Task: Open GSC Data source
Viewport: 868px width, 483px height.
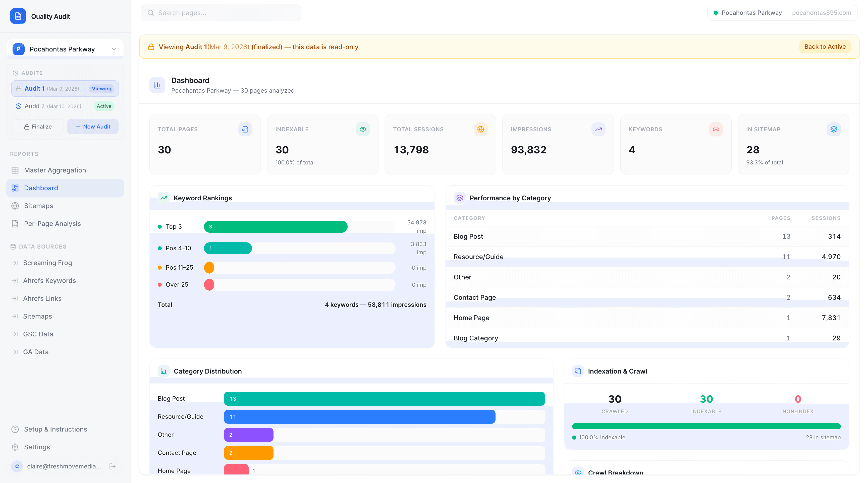Action: click(x=65, y=334)
